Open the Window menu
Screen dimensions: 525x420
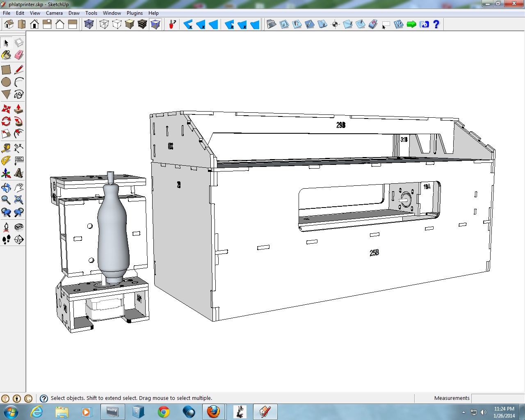(x=112, y=13)
